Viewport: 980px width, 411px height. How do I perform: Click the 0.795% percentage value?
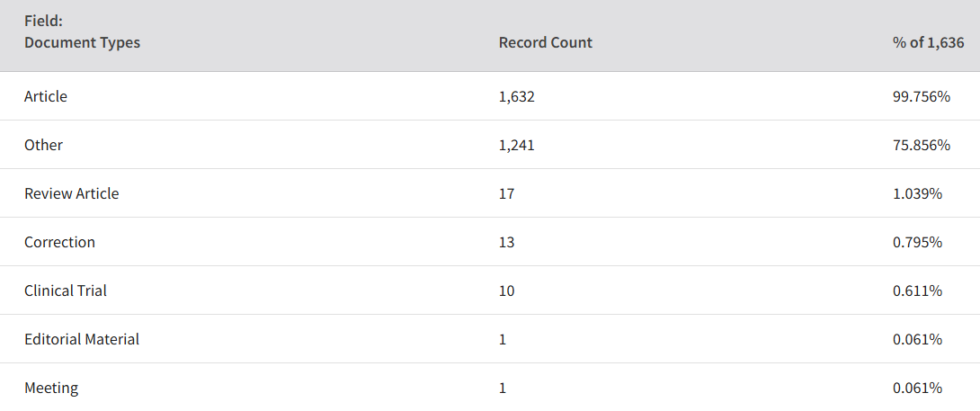(x=917, y=242)
